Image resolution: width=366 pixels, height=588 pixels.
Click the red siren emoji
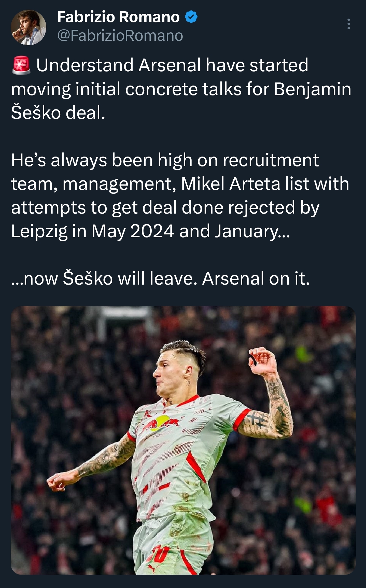[x=21, y=65]
